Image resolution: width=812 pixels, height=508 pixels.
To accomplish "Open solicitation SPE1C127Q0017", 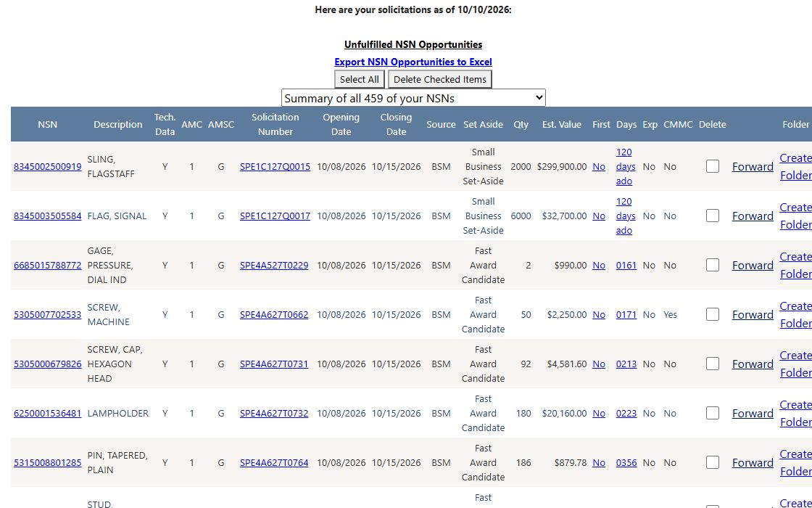I will (275, 216).
